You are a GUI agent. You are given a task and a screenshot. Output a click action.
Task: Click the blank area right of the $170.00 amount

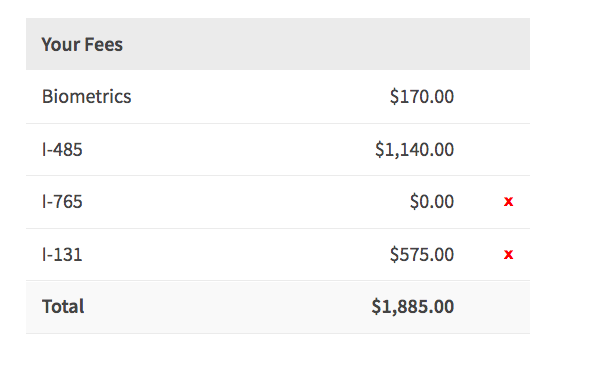click(492, 96)
